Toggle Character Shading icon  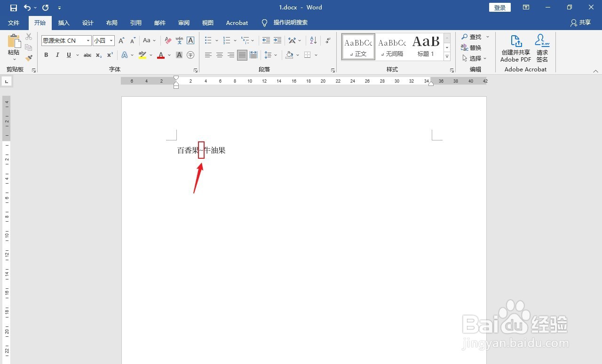point(179,55)
